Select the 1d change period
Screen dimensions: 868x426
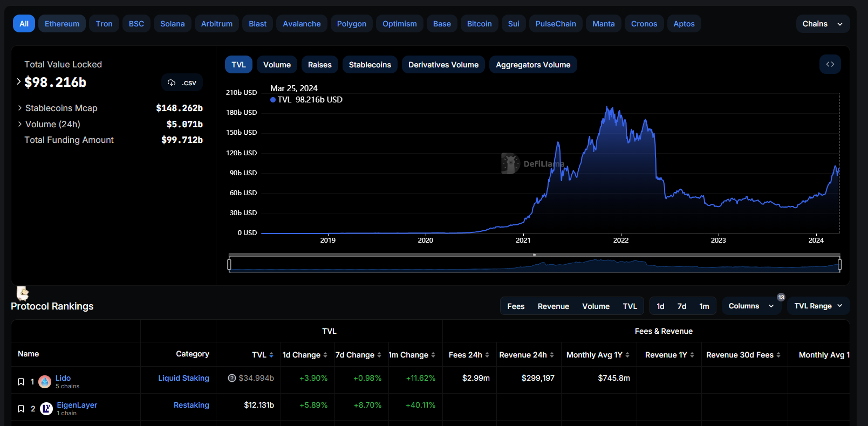point(660,306)
